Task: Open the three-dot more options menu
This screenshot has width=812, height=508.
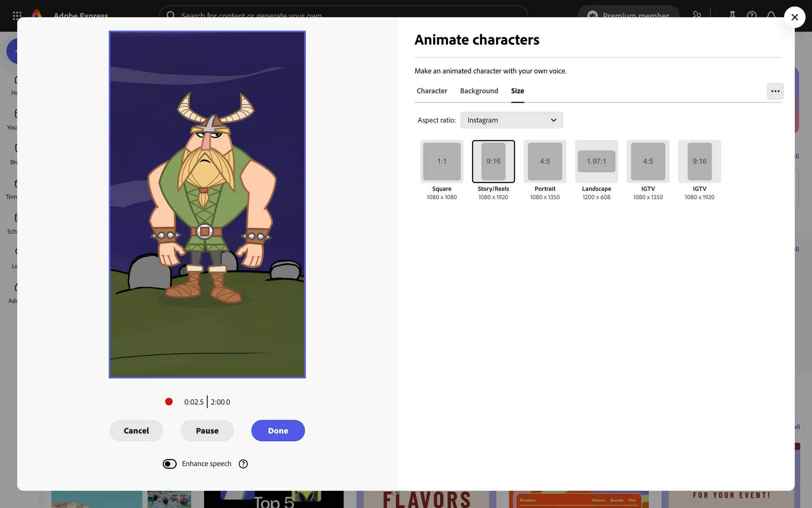Action: tap(775, 91)
